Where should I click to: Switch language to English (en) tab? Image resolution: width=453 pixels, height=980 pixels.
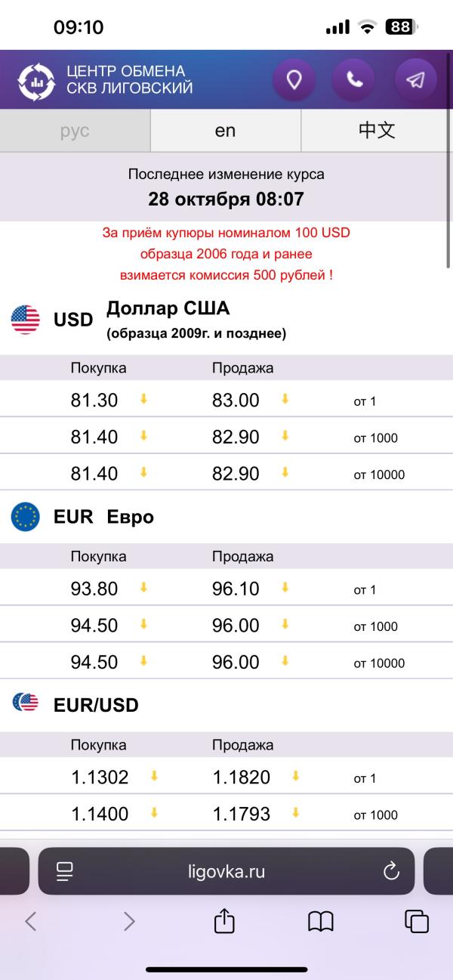(225, 131)
